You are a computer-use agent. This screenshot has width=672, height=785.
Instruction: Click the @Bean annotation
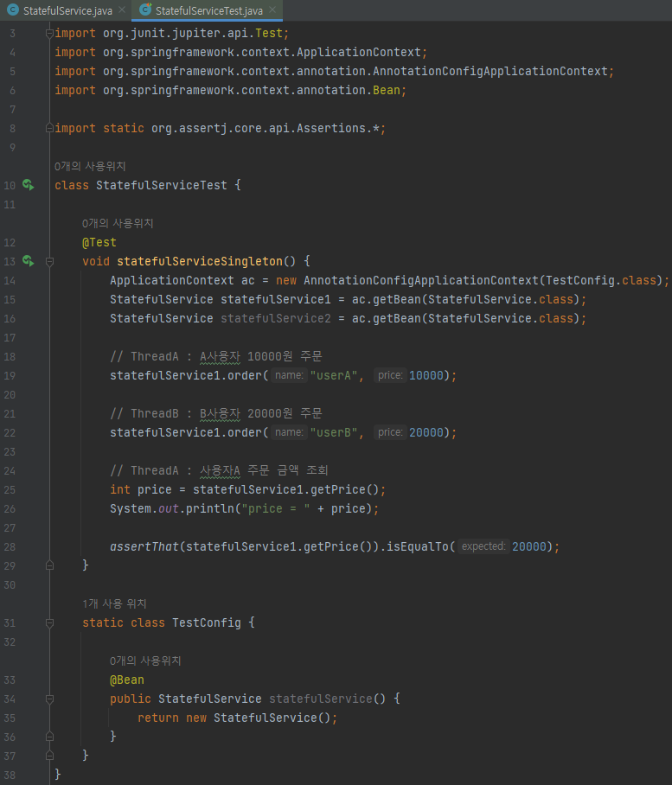[126, 680]
